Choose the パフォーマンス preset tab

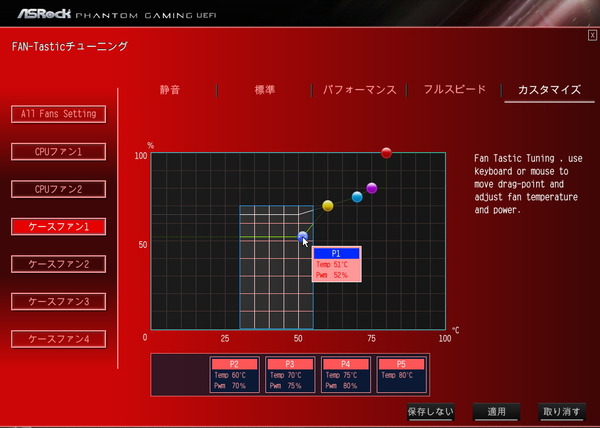[x=359, y=89]
